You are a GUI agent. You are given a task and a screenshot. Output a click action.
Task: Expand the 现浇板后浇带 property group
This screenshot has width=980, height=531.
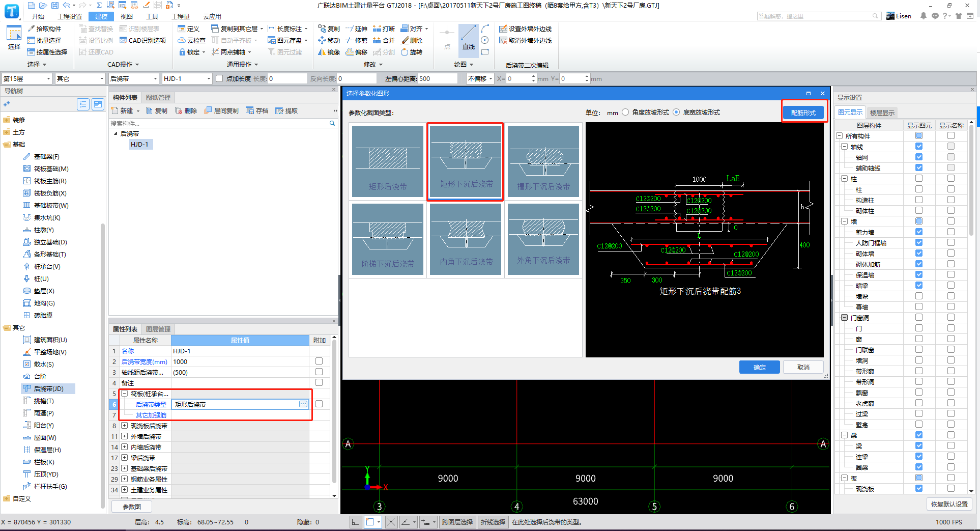point(124,426)
